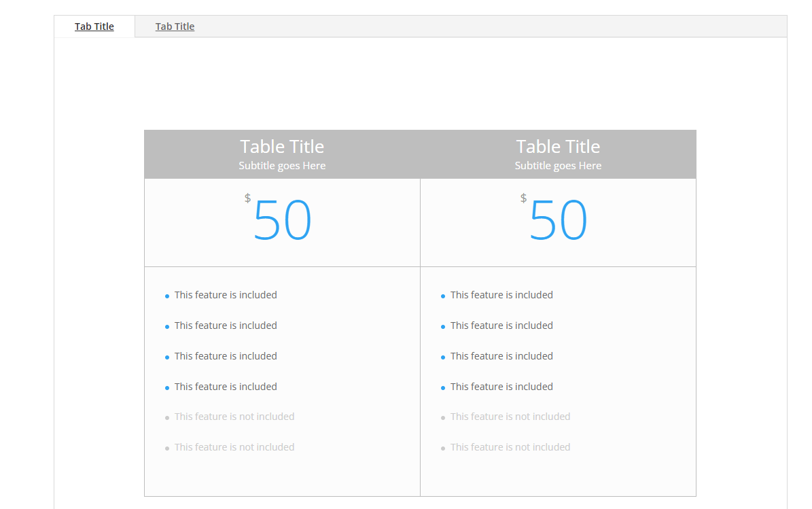The image size is (812, 509).
Task: Click the blue 50 price in right column
Action: pos(559,221)
